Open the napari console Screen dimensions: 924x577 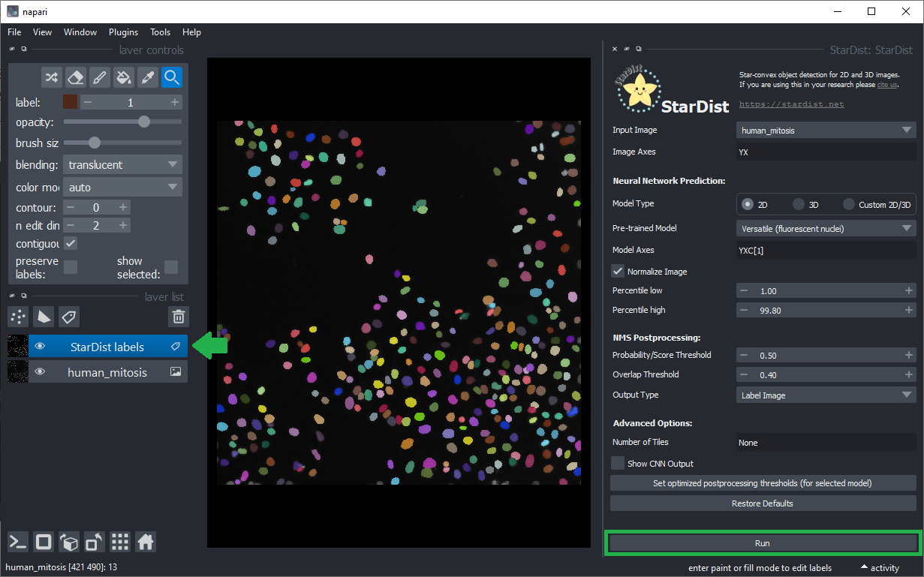[18, 542]
